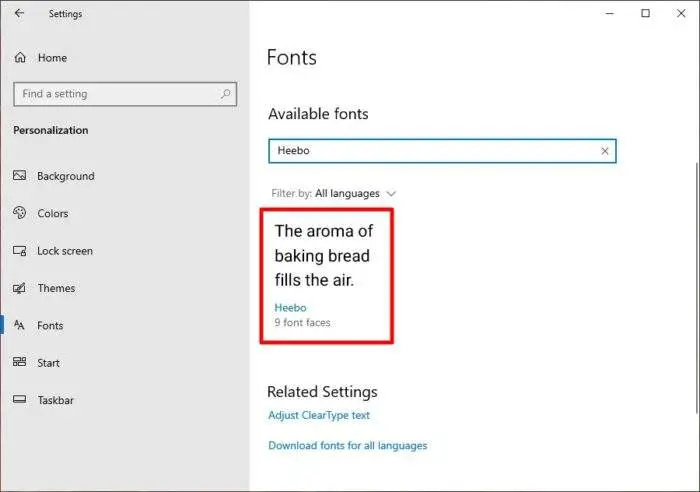This screenshot has width=700, height=492.
Task: Select the Lock screen icon
Action: click(20, 250)
